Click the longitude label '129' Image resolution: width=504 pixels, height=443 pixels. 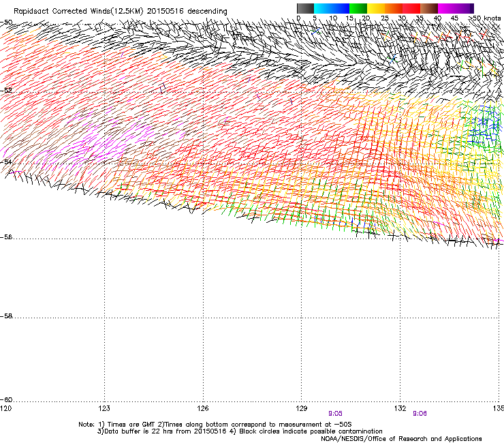(302, 408)
